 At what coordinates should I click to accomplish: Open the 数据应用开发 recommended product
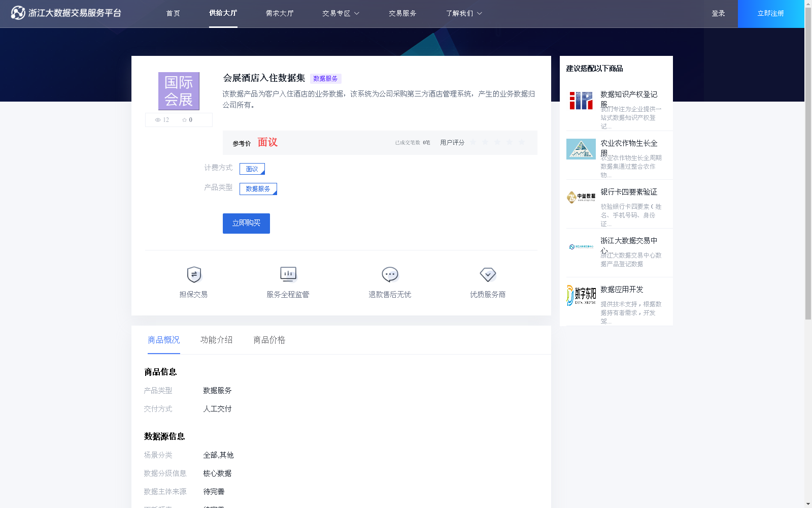[x=622, y=290]
